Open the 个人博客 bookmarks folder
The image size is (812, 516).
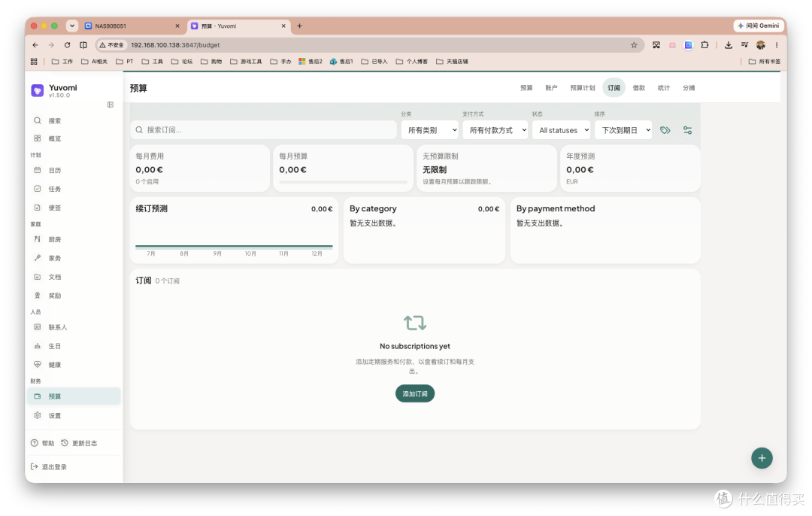pyautogui.click(x=412, y=62)
